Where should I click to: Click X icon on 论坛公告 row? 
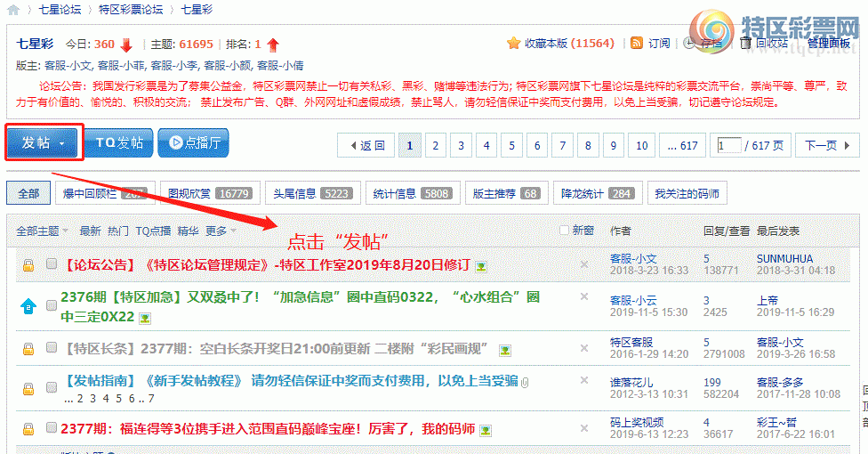tap(584, 264)
